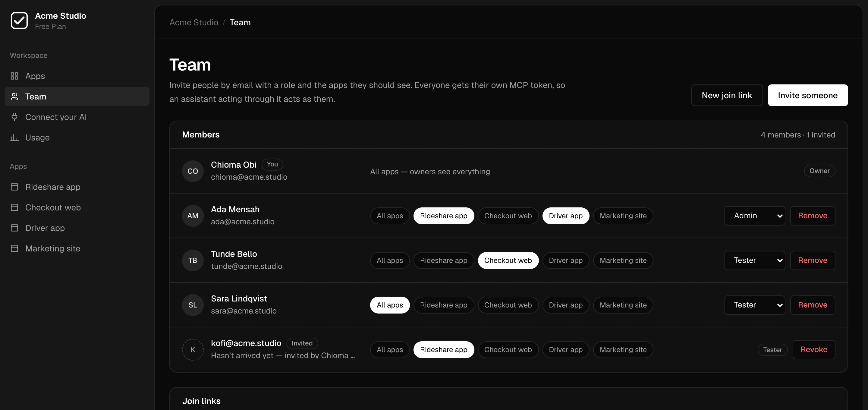Click the Marketing site window icon in sidebar

pyautogui.click(x=14, y=248)
